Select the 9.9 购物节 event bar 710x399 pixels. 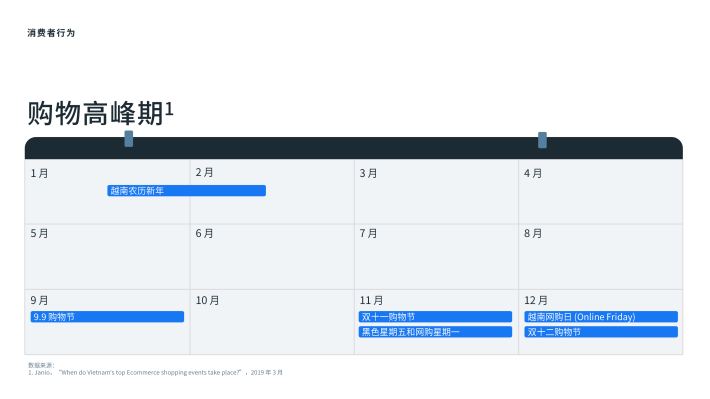point(107,317)
